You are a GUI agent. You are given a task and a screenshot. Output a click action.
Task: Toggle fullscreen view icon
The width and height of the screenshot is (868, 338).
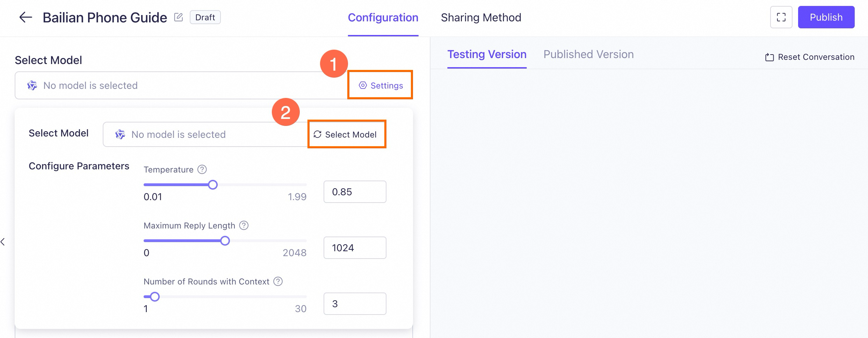click(x=781, y=17)
